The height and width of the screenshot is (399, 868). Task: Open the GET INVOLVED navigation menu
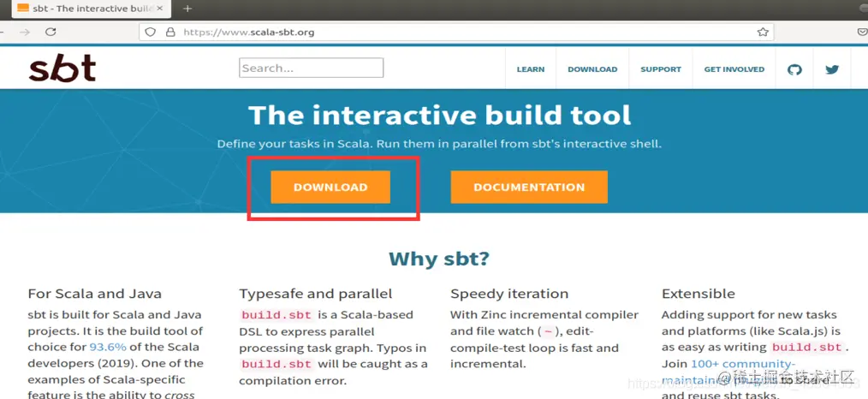tap(734, 69)
